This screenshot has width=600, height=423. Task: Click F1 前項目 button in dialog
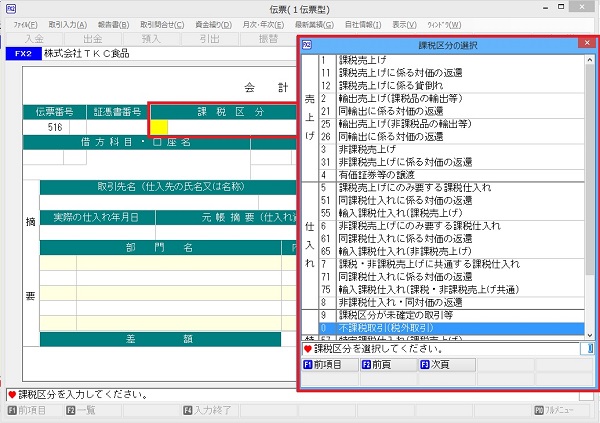tap(330, 365)
